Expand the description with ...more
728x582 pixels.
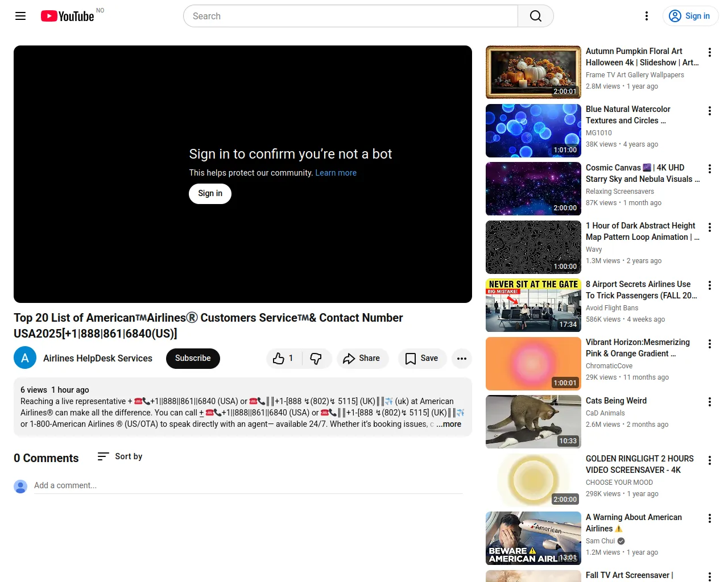click(x=449, y=424)
